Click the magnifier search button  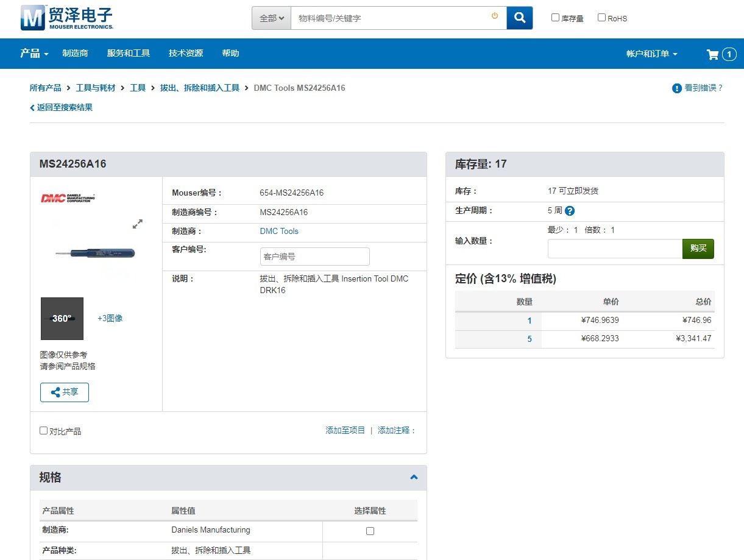point(520,18)
